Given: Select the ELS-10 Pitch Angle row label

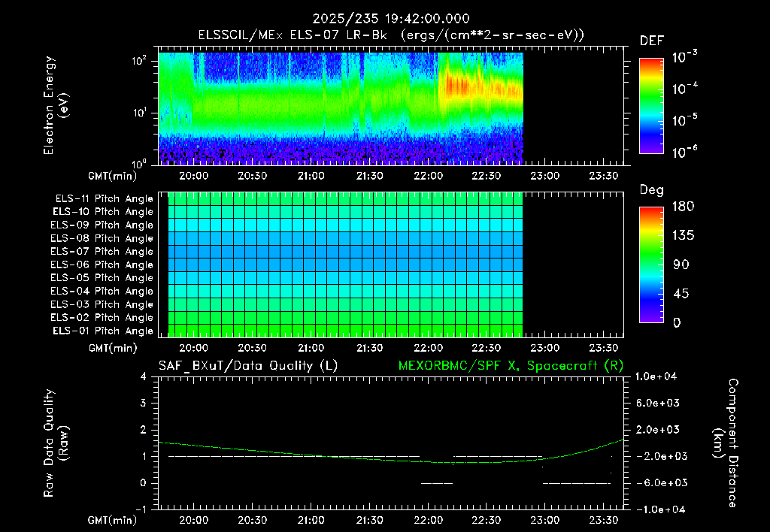Looking at the screenshot, I should click(x=103, y=212).
